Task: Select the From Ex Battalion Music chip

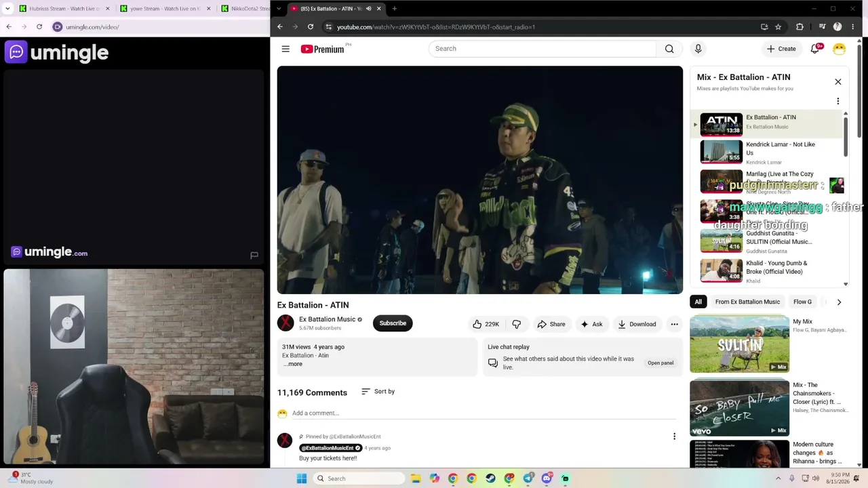Action: pyautogui.click(x=747, y=302)
